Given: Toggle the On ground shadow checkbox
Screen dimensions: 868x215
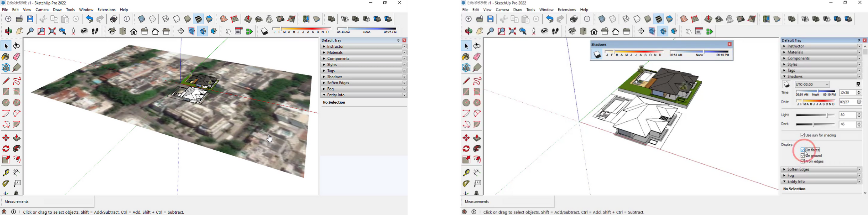Looking at the screenshot, I should (803, 156).
